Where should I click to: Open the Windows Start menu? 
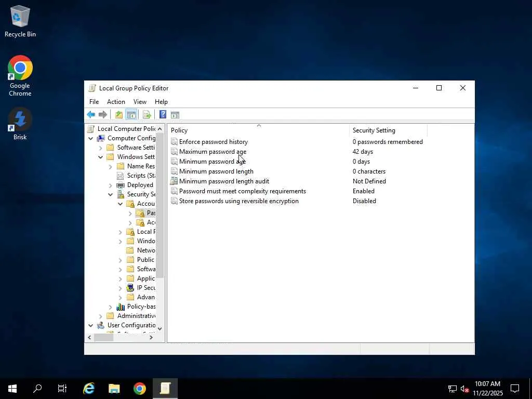[x=12, y=388]
